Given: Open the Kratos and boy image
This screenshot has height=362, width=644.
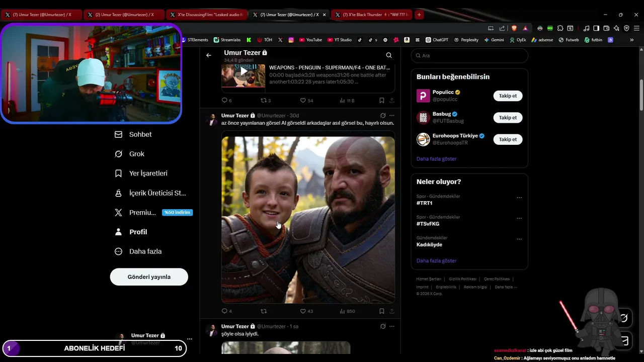Looking at the screenshot, I should [x=308, y=220].
